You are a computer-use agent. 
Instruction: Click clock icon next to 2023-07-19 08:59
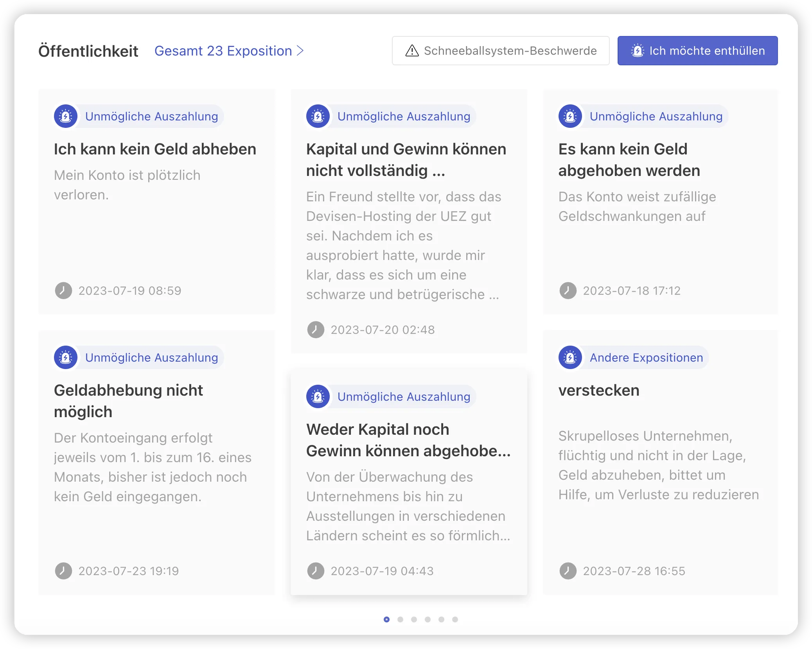click(63, 290)
